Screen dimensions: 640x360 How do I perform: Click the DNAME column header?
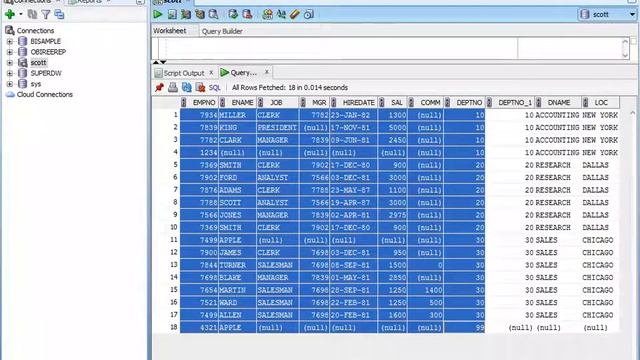(559, 102)
